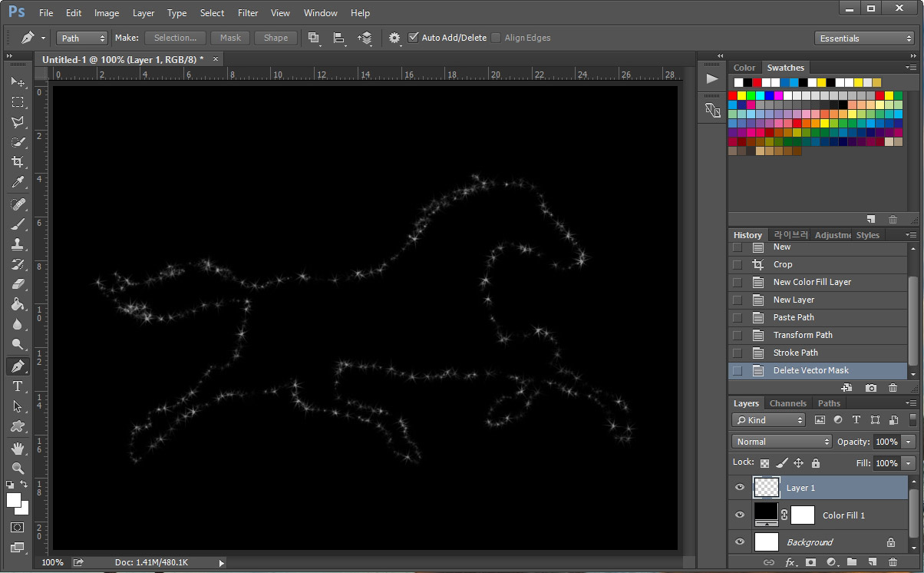Select the Stroke Path history state
The width and height of the screenshot is (924, 573).
pos(818,353)
